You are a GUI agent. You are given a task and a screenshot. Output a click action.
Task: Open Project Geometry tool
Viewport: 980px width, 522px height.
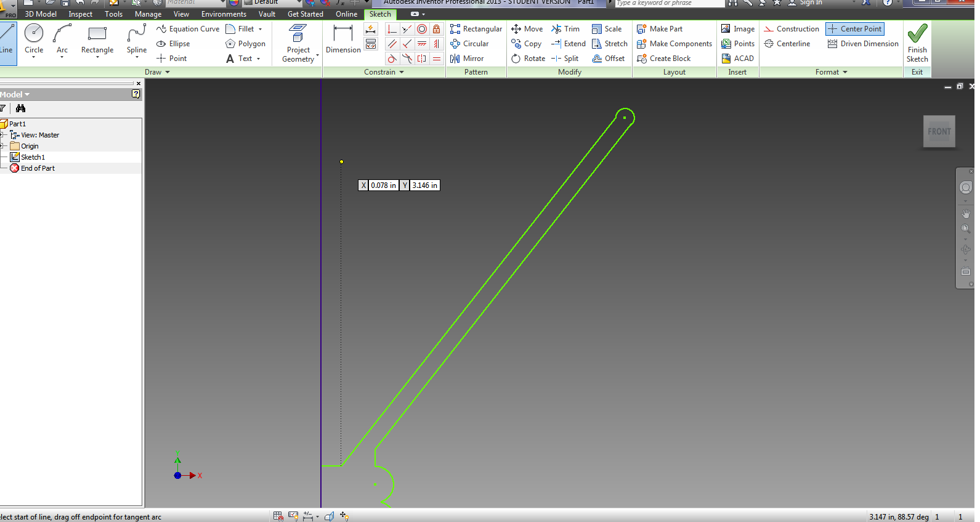299,43
